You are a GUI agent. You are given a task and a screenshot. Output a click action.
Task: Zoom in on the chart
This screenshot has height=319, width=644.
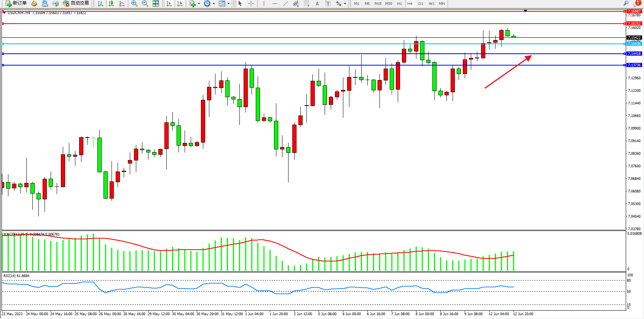click(134, 3)
